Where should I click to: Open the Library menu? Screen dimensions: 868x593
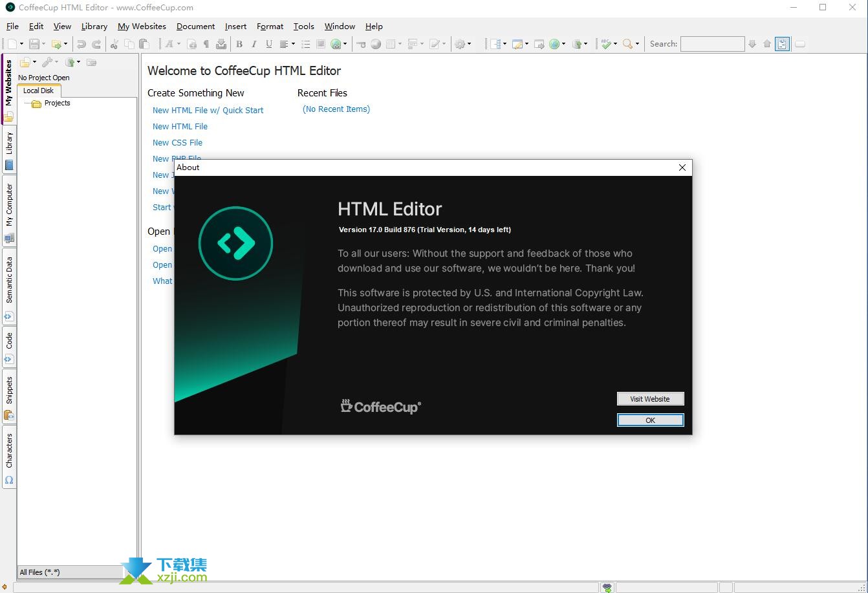(94, 27)
